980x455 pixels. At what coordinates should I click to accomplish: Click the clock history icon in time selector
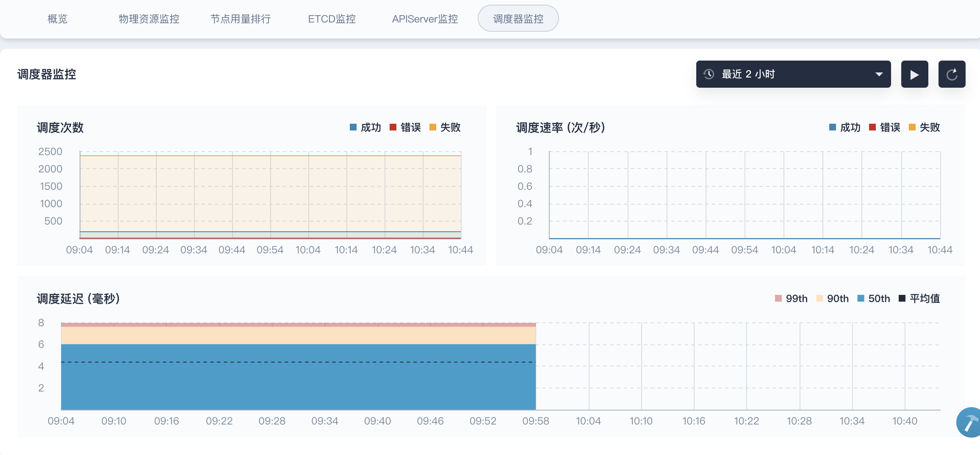709,74
